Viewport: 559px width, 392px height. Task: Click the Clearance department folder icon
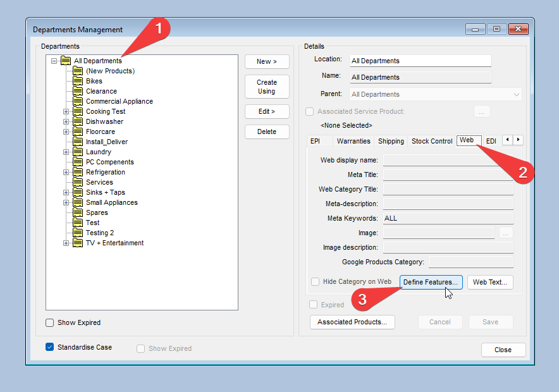tap(78, 91)
